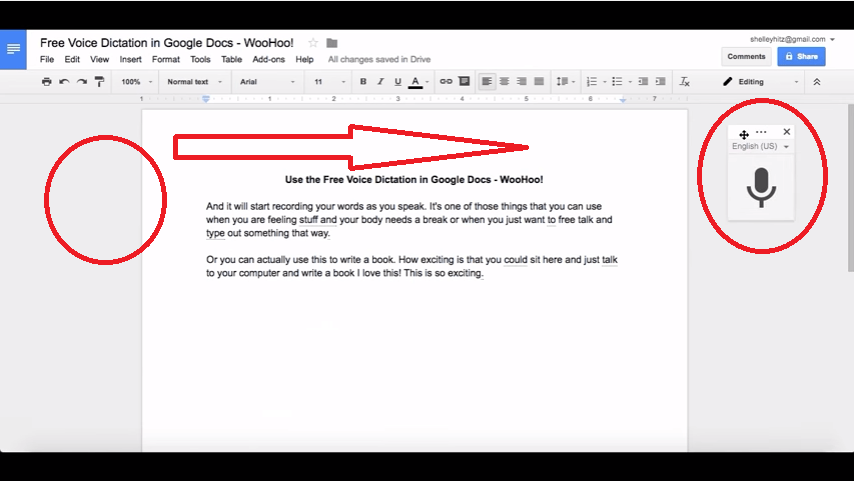Click the document title to rename

coord(167,42)
